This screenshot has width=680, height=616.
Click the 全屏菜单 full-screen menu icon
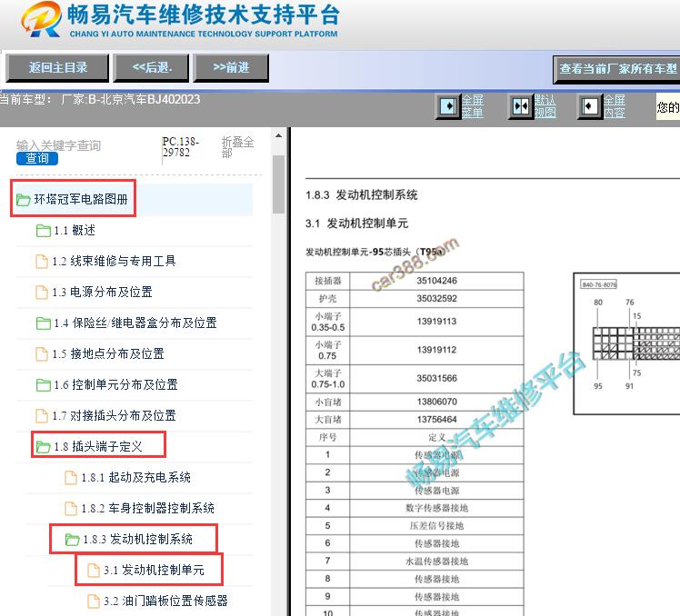click(448, 106)
